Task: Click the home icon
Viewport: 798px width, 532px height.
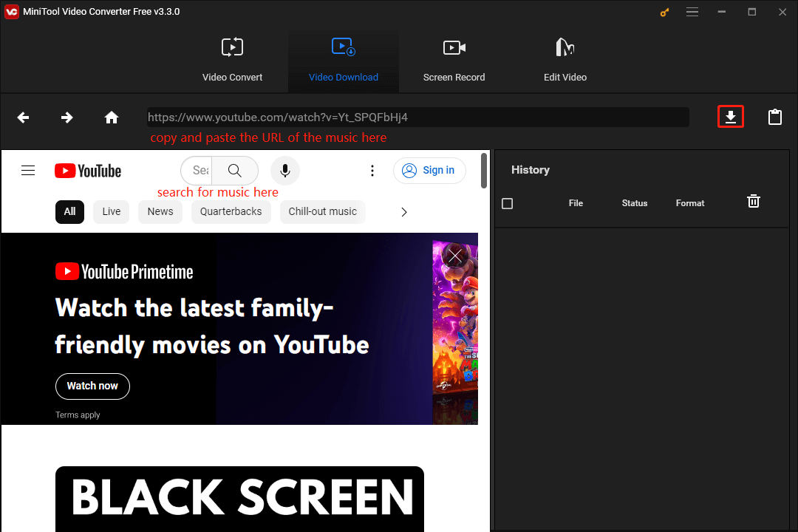Action: (112, 117)
